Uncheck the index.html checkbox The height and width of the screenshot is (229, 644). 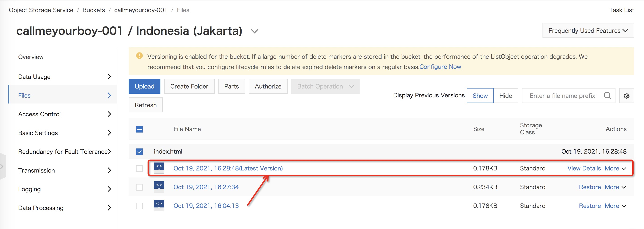(x=139, y=151)
